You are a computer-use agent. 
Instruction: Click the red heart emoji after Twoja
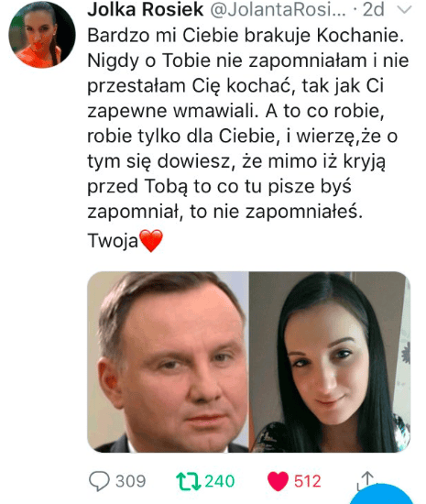tap(151, 240)
